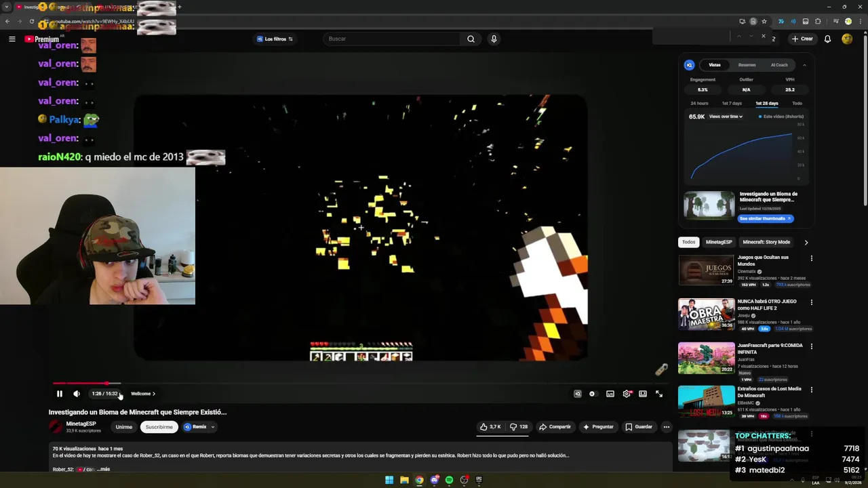Screen dimensions: 868x488
Task: Click See similar thumbnails button
Action: [x=766, y=219]
